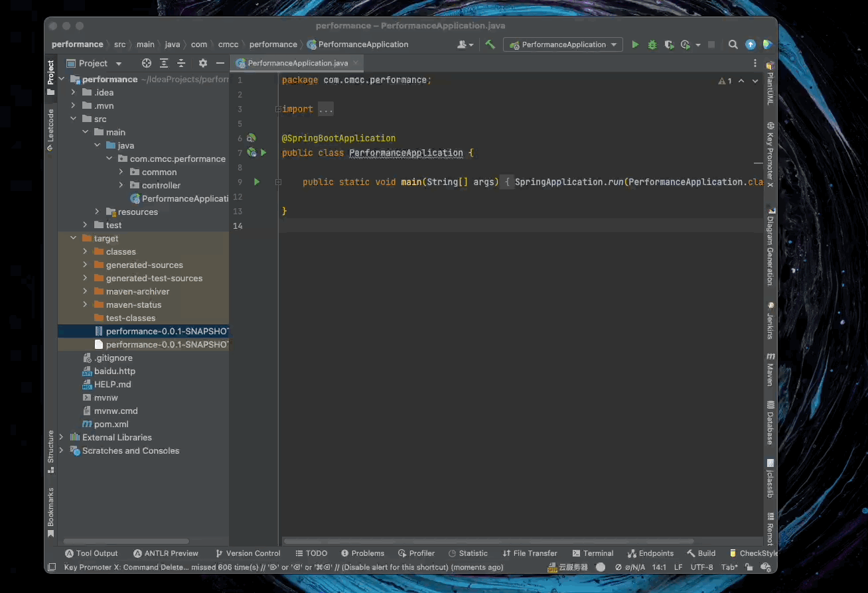868x593 pixels.
Task: Click Select Opened File crosshair icon
Action: tap(147, 63)
